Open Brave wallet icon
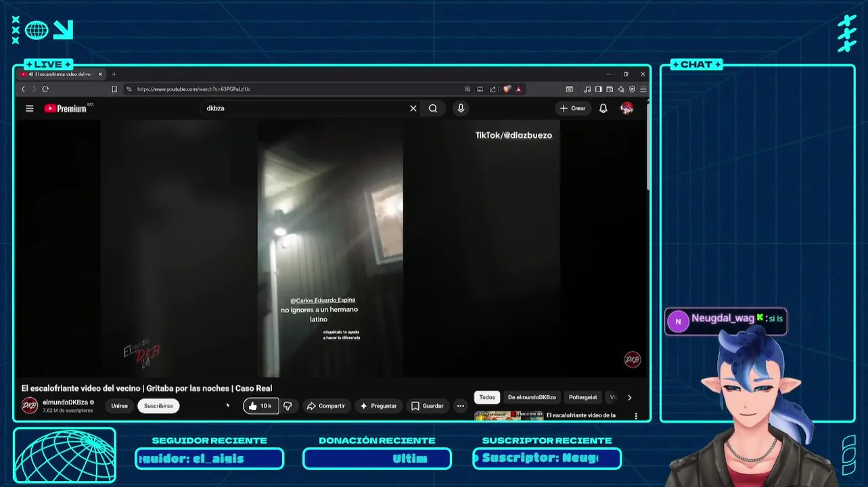Screen dimensions: 868x487 click(x=610, y=89)
